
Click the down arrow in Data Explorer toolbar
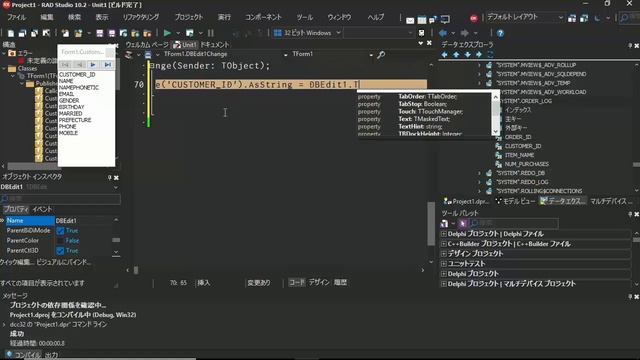pyautogui.click(x=467, y=54)
